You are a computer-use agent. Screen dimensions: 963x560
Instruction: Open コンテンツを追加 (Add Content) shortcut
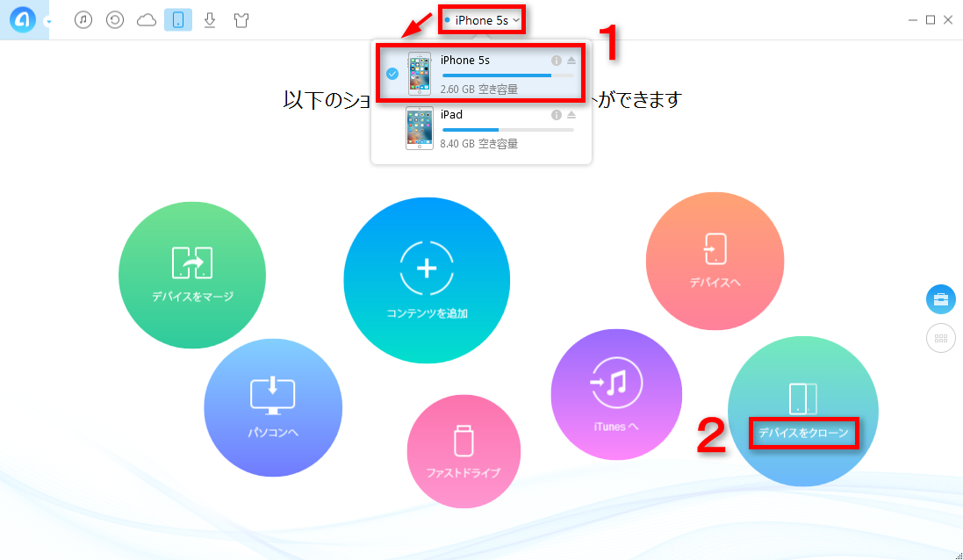point(427,280)
